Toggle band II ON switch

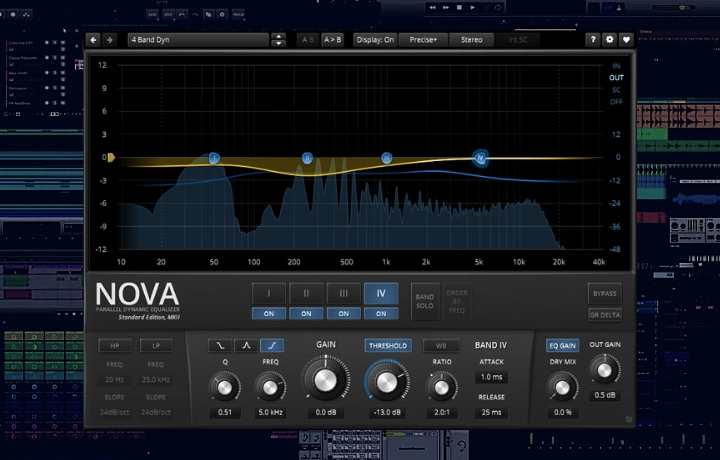point(306,314)
